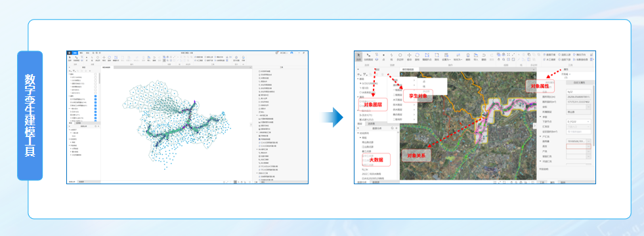
Task: Right screenshot: click the properties panel vertical scrollbar
Action: [594, 115]
